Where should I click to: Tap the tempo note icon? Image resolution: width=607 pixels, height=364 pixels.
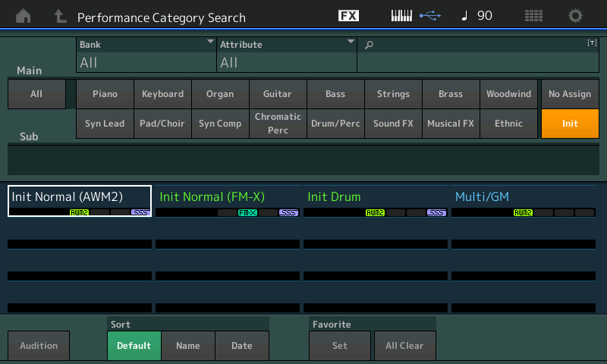click(464, 16)
